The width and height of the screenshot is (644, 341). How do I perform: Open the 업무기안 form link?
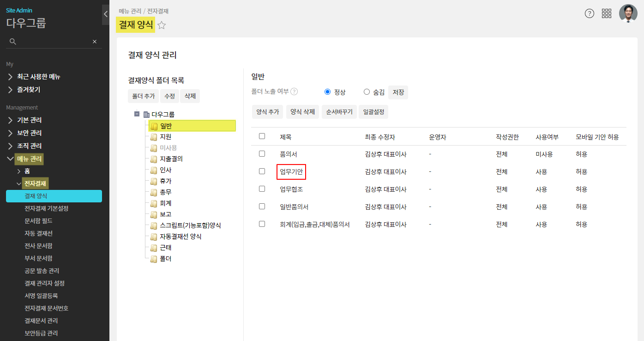(291, 172)
